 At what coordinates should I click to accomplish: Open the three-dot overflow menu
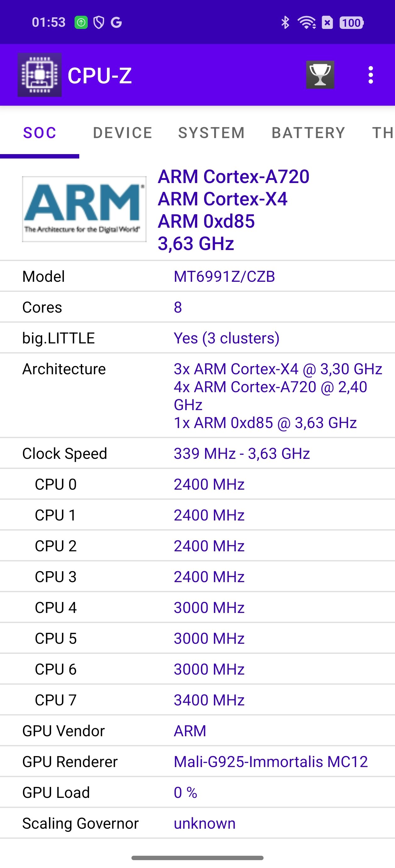(371, 75)
